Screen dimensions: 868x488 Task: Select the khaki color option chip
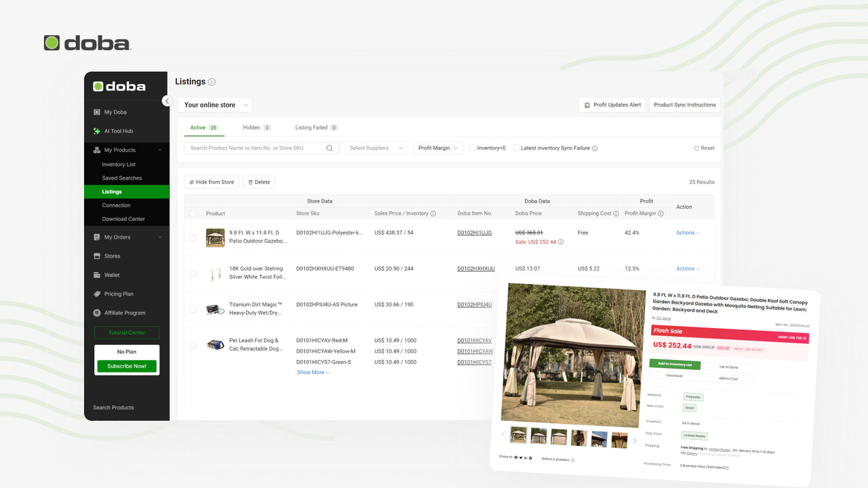[690, 408]
